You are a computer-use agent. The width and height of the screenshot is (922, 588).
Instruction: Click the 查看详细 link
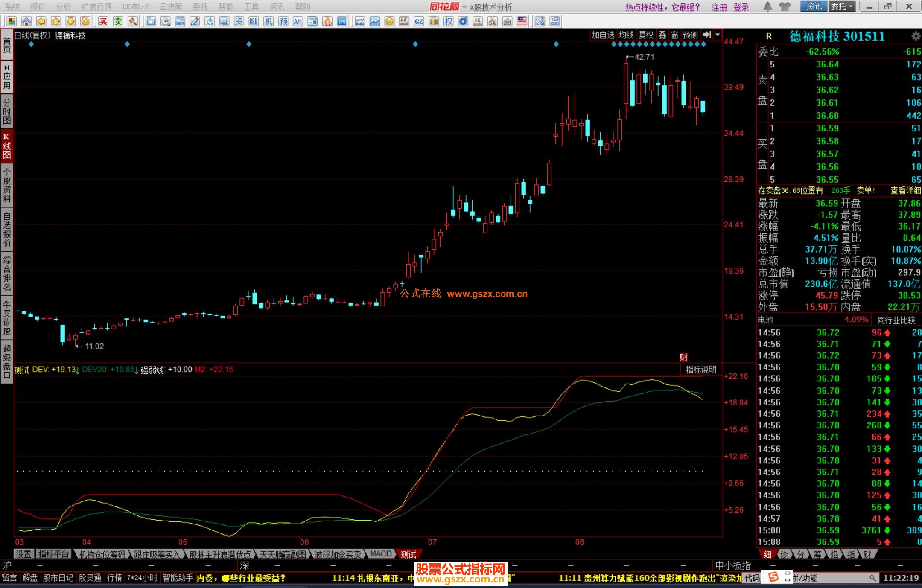[x=905, y=191]
